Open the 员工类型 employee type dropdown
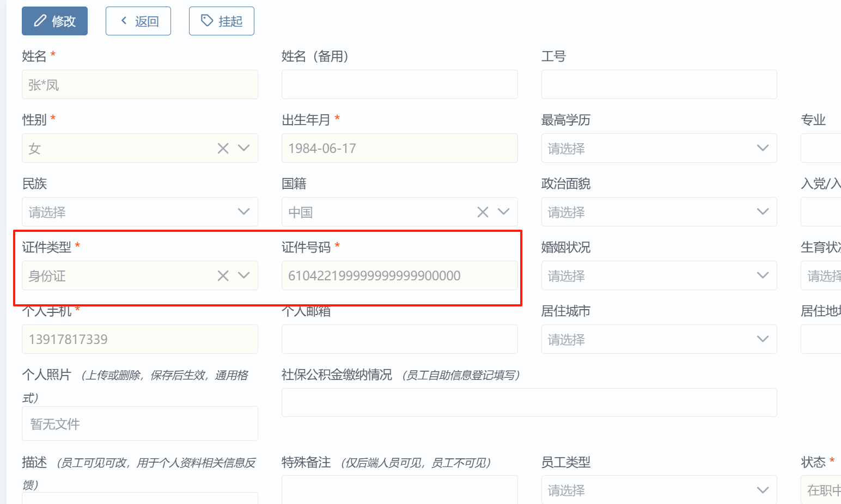The height and width of the screenshot is (504, 841). click(x=659, y=490)
